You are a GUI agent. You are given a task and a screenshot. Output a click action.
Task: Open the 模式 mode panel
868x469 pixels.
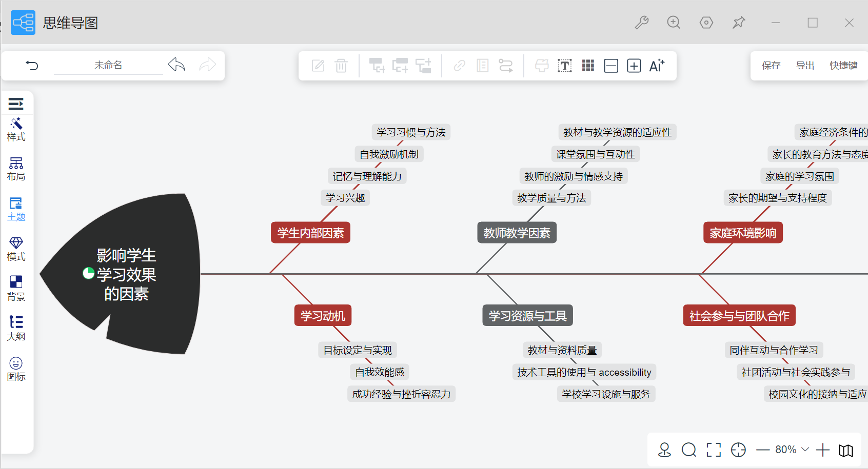point(16,250)
